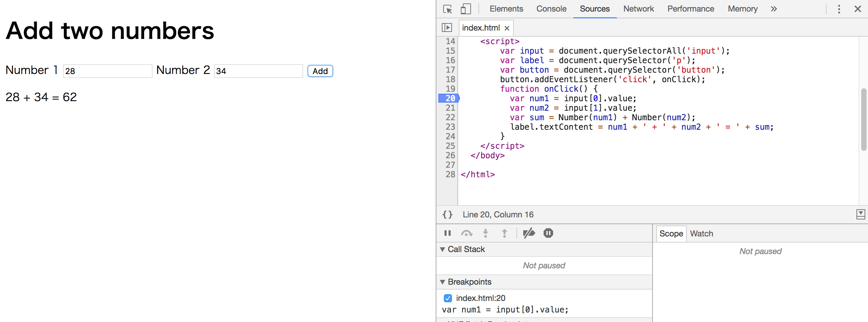Switch to the Console panel

[x=551, y=9]
